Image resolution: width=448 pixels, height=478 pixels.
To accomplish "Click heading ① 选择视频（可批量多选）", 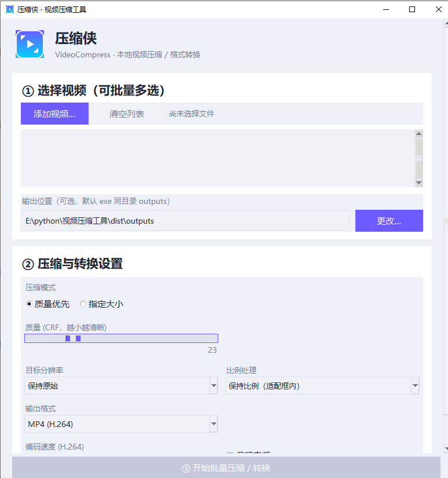I will click(93, 90).
